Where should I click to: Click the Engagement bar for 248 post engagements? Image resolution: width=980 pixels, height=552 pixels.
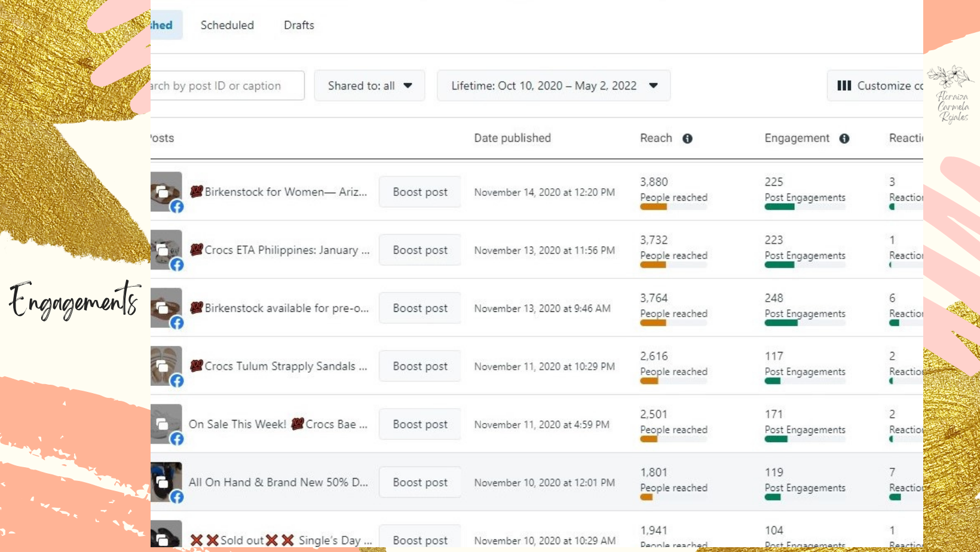click(x=805, y=323)
